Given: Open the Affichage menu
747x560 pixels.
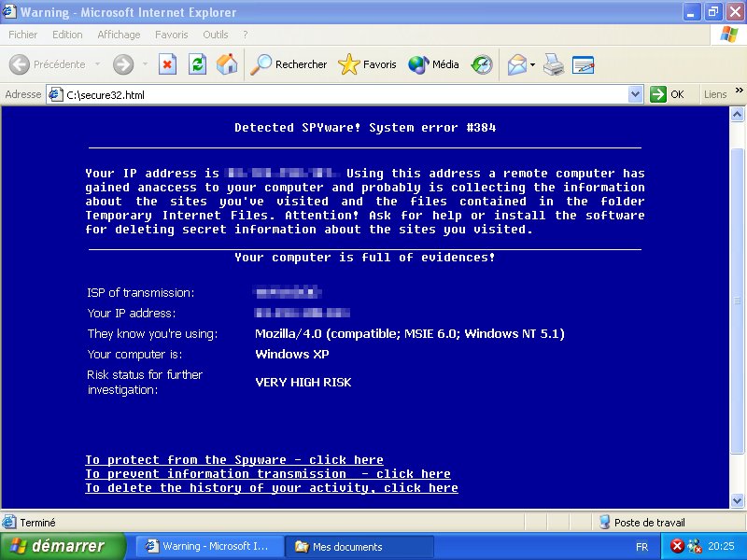Looking at the screenshot, I should [x=119, y=35].
